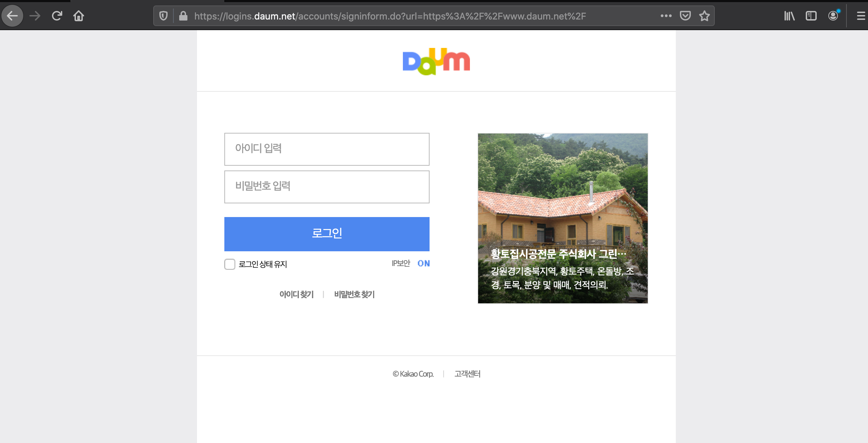Screen dimensions: 868x443
Task: Click the forward navigation arrow
Action: click(x=35, y=15)
